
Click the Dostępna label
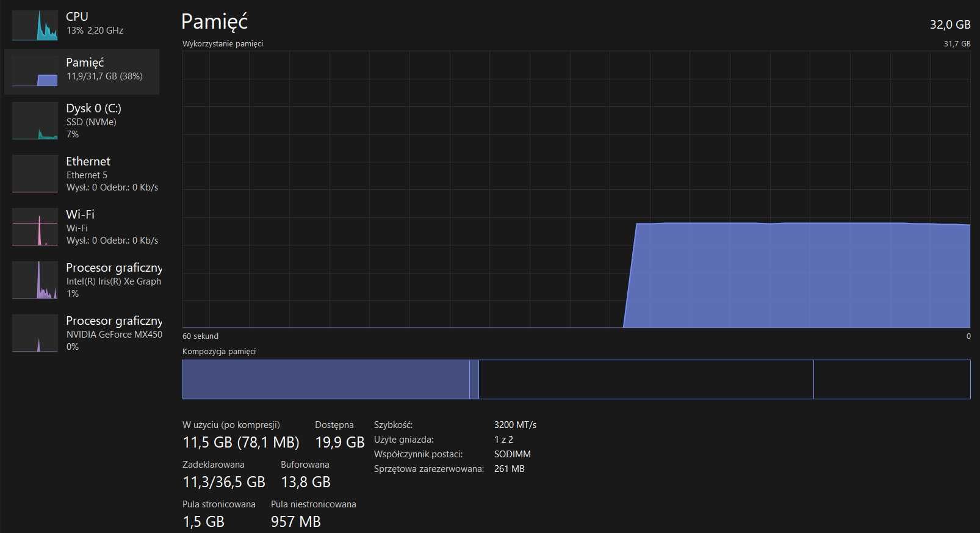coord(334,425)
